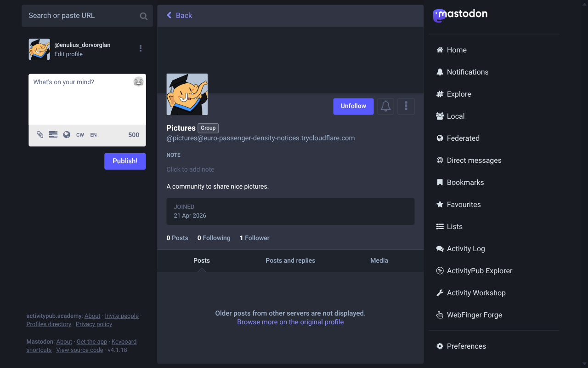Open the three-dot menu on the profile header
This screenshot has width=588, height=368.
pyautogui.click(x=406, y=106)
